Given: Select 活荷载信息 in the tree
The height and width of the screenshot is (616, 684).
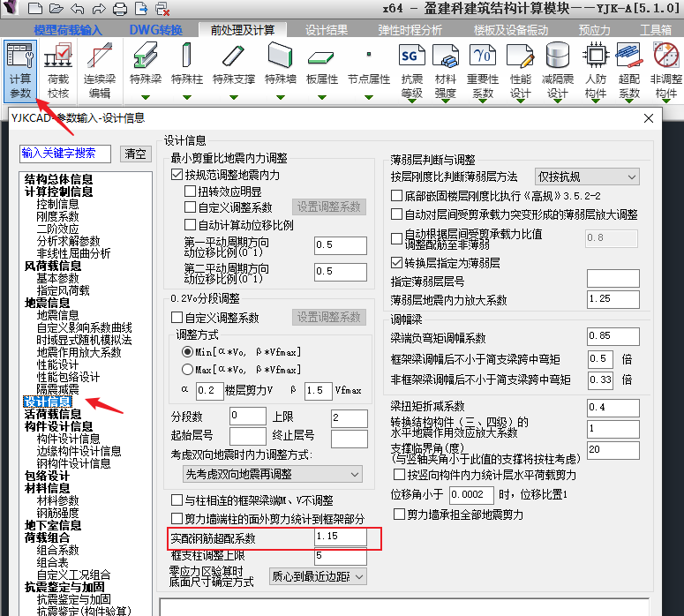Looking at the screenshot, I should click(53, 414).
